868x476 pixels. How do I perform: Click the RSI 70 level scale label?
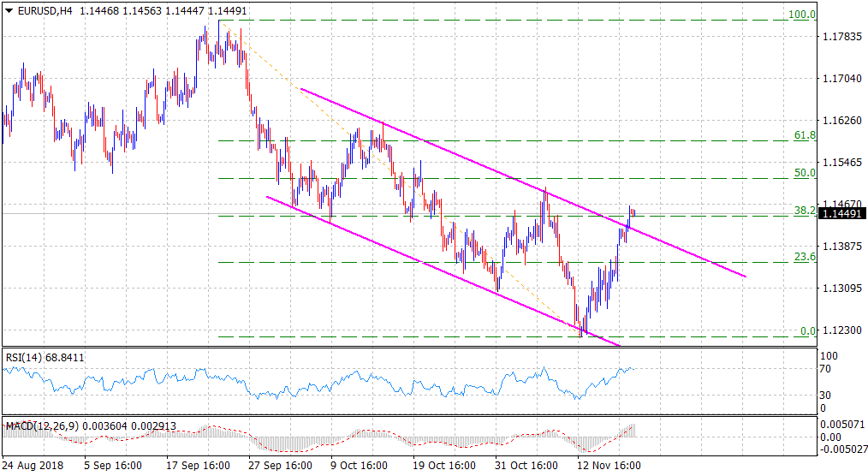coord(826,369)
